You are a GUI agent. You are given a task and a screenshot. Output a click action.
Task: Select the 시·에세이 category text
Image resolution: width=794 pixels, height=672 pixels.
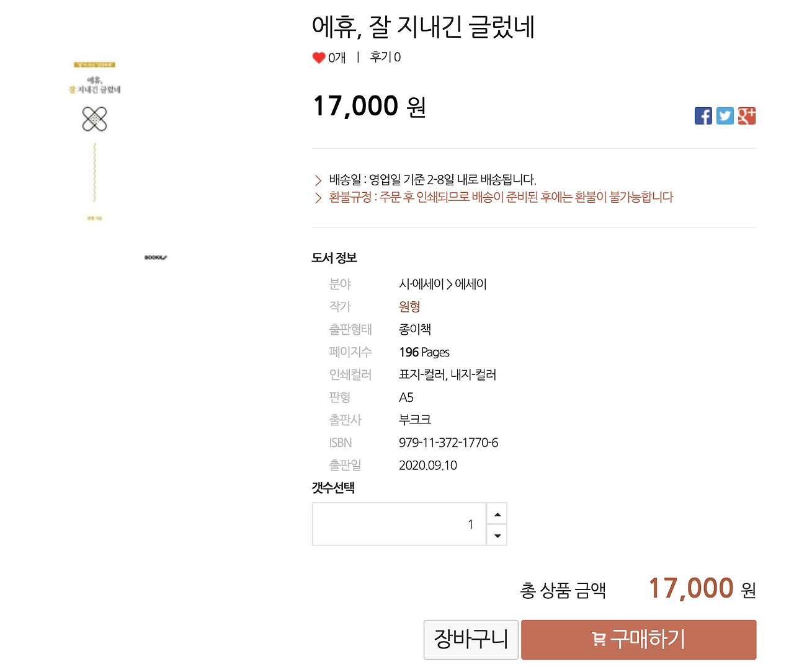pyautogui.click(x=421, y=285)
